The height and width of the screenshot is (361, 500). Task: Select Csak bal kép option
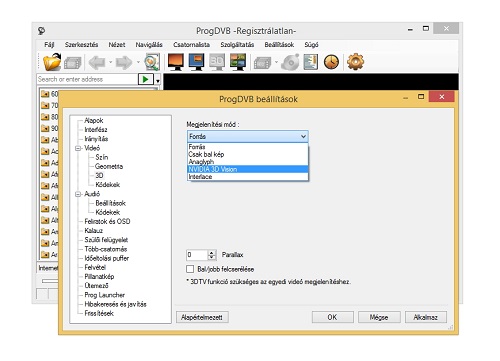(248, 154)
